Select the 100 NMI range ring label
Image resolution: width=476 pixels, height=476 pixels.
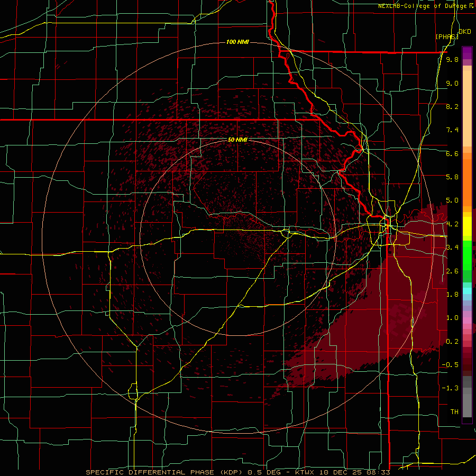tap(237, 42)
